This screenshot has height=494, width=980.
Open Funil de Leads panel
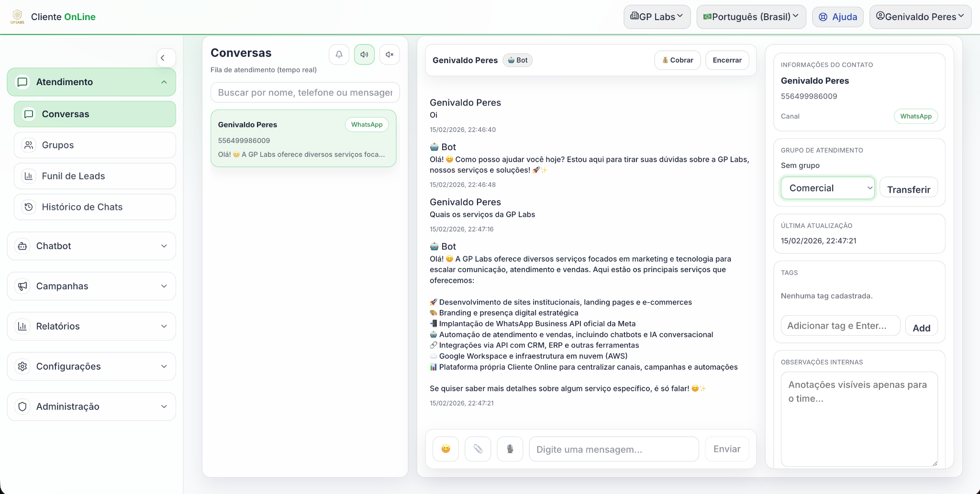(x=95, y=176)
